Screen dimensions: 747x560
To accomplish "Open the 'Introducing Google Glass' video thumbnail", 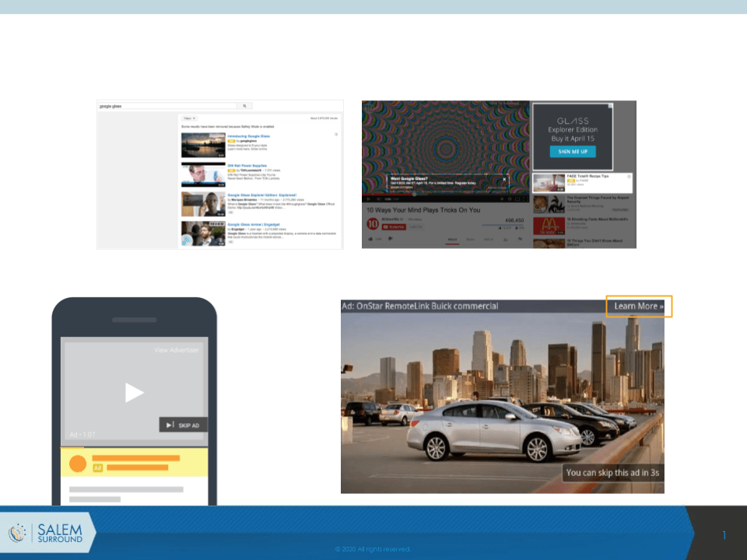I will [203, 145].
